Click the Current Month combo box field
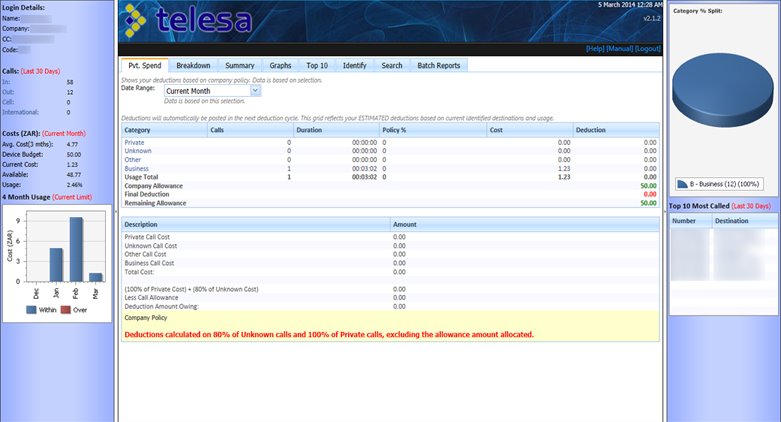The image size is (781, 422). 212,91
